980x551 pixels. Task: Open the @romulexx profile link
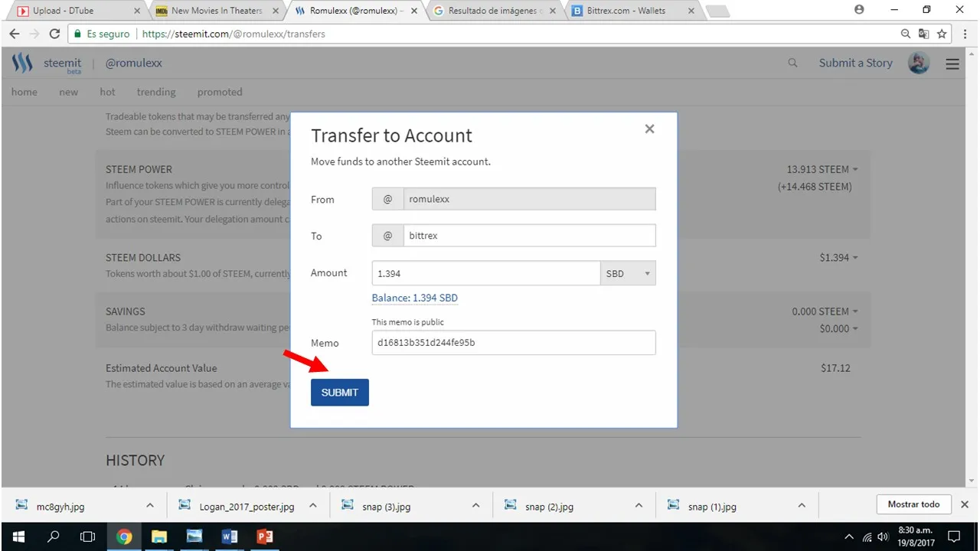[134, 63]
